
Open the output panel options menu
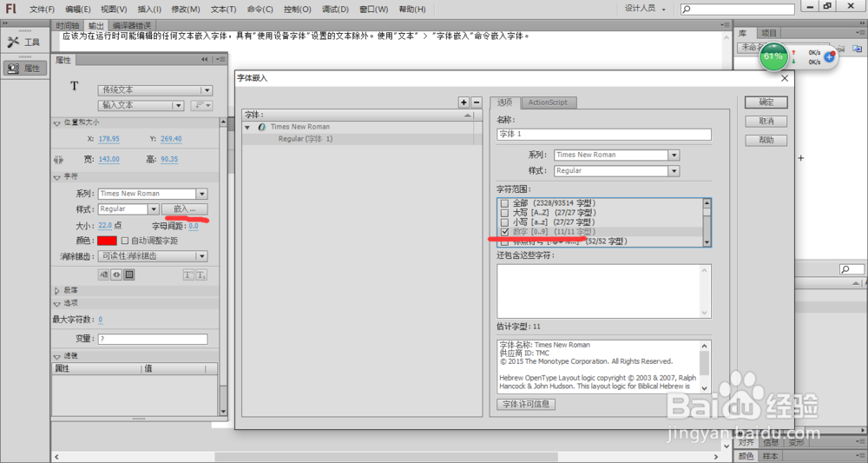pyautogui.click(x=725, y=25)
